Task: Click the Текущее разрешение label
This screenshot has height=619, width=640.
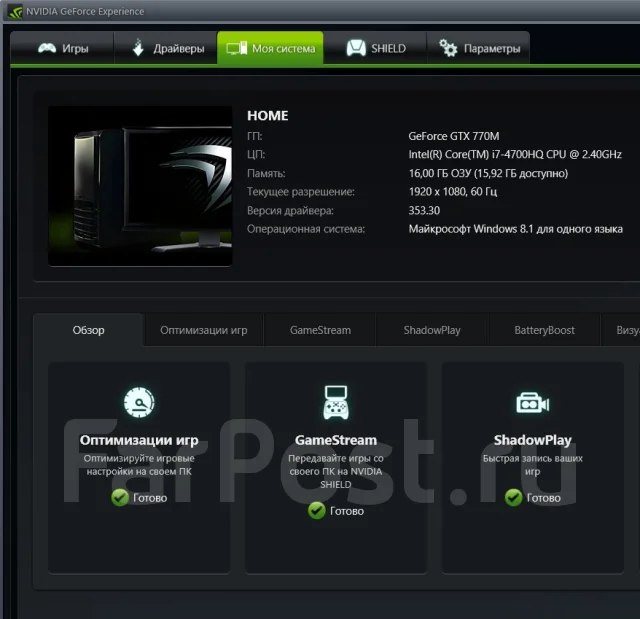Action: point(301,191)
